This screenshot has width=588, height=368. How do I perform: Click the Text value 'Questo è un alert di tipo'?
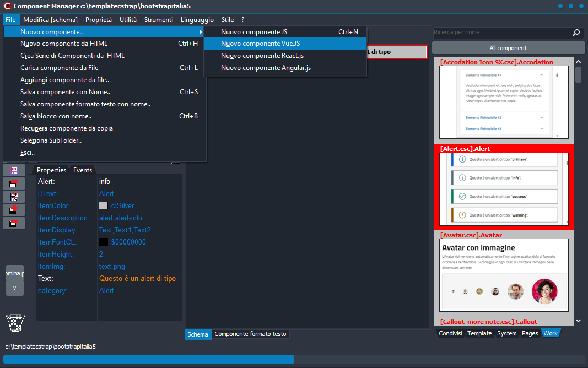coord(137,278)
